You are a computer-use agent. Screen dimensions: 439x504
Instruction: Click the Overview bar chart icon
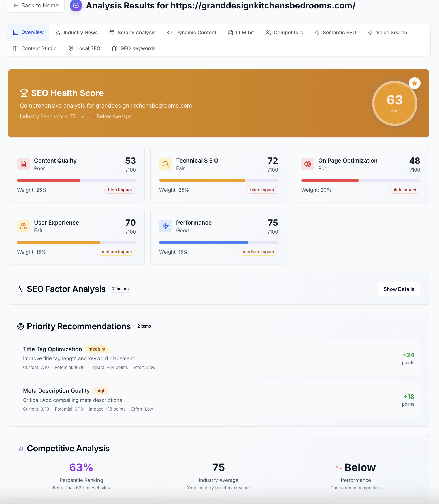pos(16,32)
